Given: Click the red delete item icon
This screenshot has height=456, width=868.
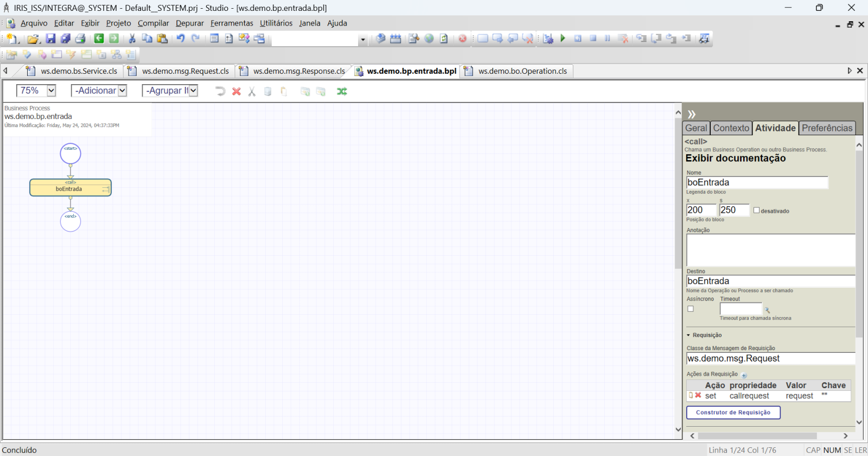Looking at the screenshot, I should tap(237, 91).
